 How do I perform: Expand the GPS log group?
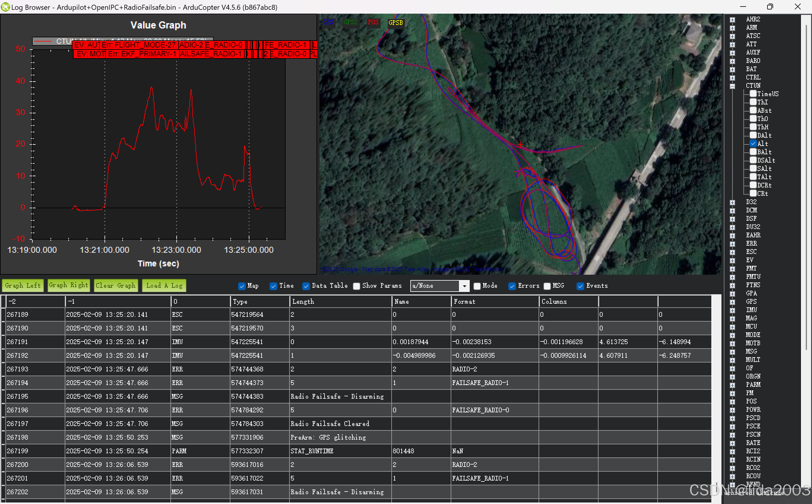(732, 302)
